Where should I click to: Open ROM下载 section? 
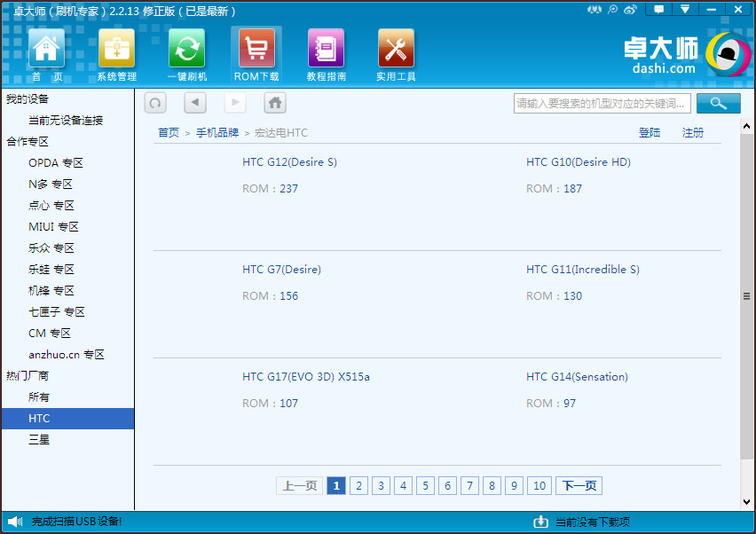(x=256, y=54)
